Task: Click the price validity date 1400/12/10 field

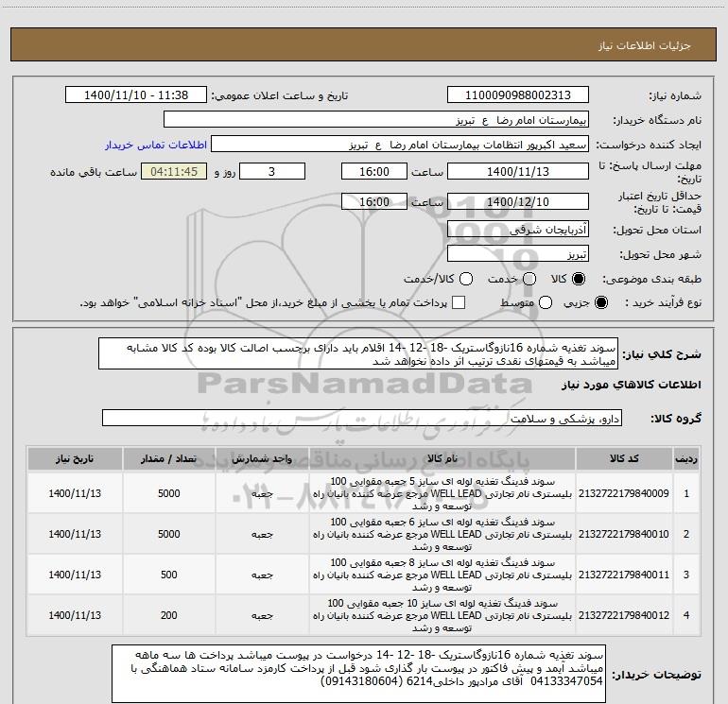Action: click(x=518, y=201)
